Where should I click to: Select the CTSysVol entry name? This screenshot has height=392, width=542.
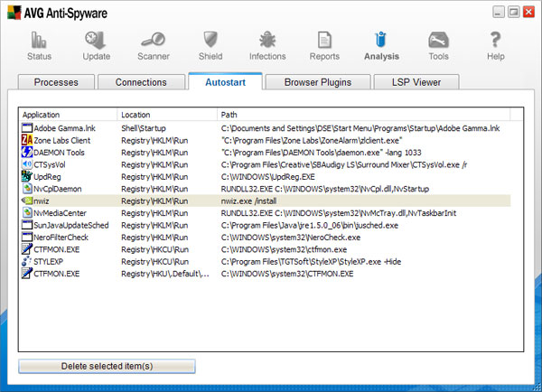pyautogui.click(x=50, y=164)
